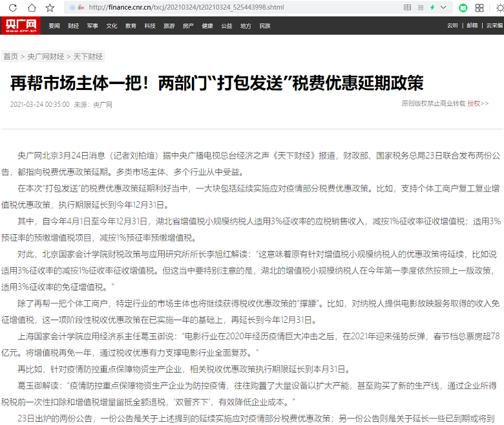Viewport: 504px width, 425px height.
Task: Expand the dropdown arrow beside lightning icon
Action: [x=443, y=8]
